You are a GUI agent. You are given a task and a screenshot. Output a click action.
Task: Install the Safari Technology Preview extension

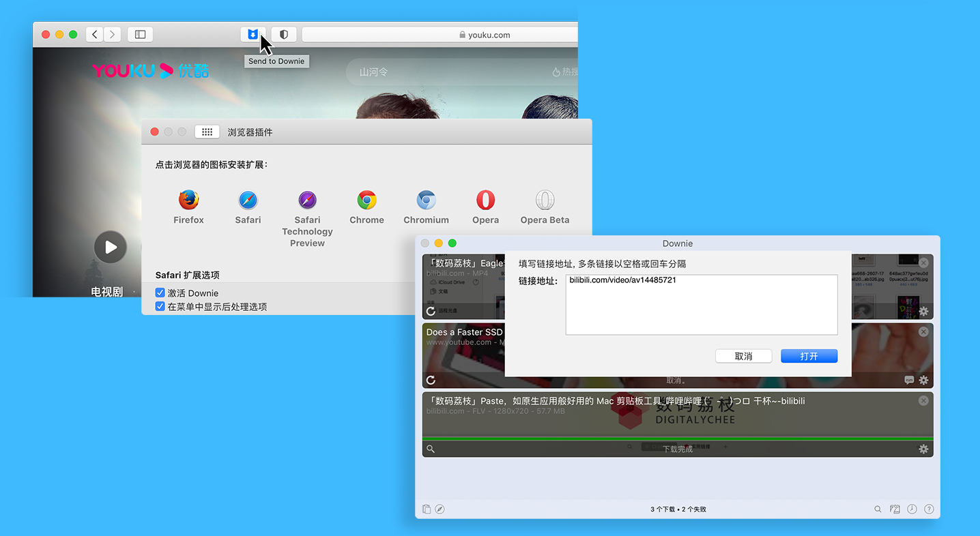(x=307, y=218)
